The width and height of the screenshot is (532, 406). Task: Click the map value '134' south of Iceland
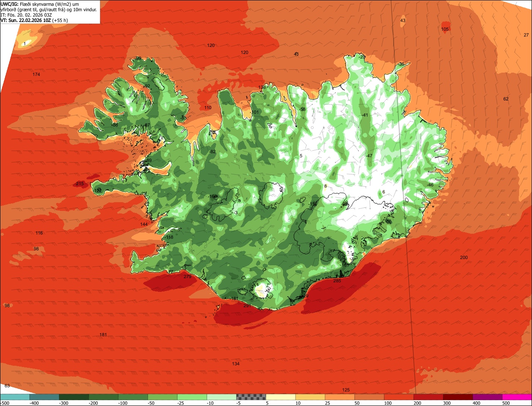click(x=236, y=364)
